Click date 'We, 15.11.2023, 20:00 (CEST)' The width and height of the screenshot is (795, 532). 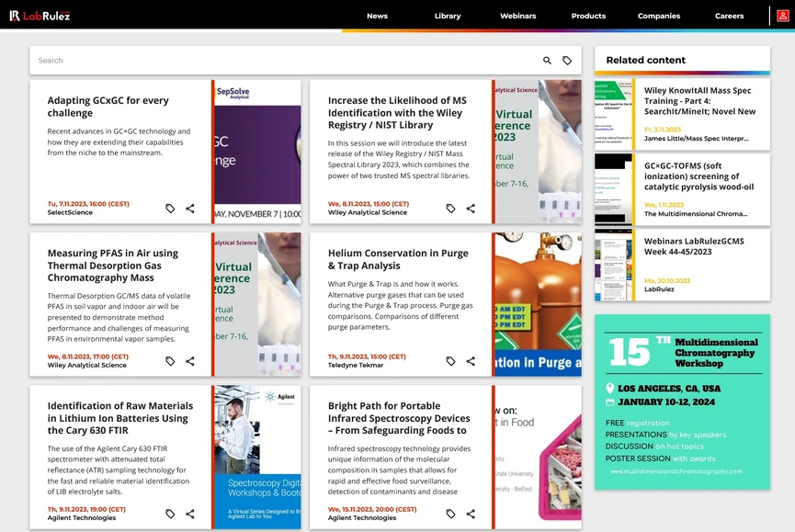coord(372,509)
